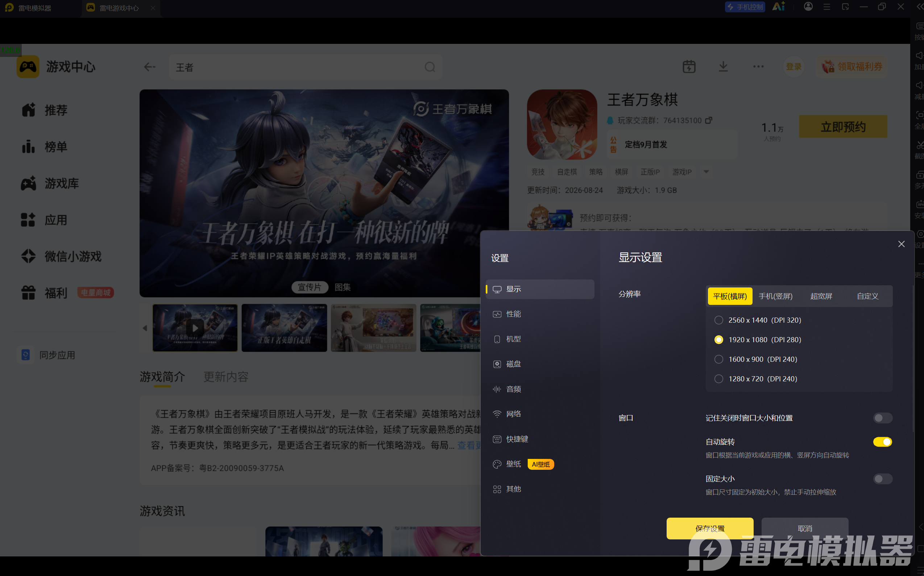Open 其他 settings section
The image size is (924, 576).
pyautogui.click(x=540, y=489)
